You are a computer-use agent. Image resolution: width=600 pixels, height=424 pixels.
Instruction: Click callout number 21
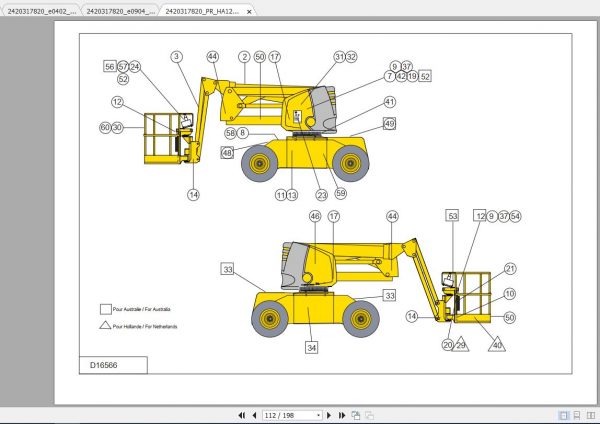510,269
